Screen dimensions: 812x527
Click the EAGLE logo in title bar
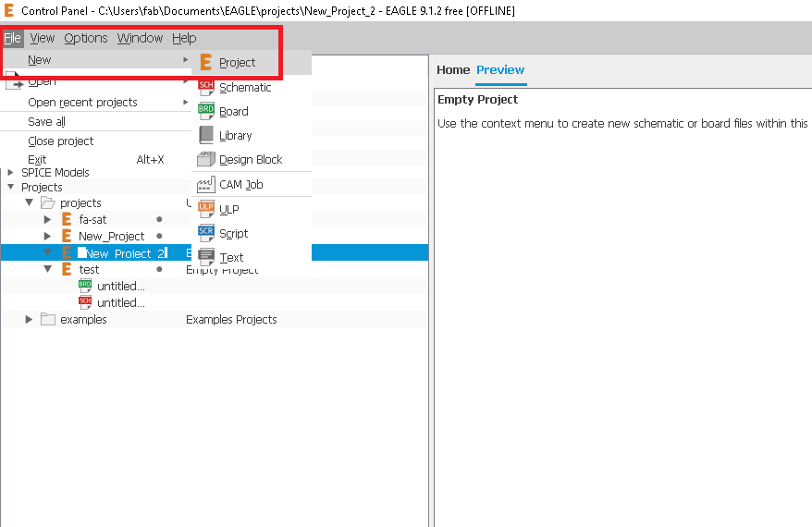(x=9, y=10)
